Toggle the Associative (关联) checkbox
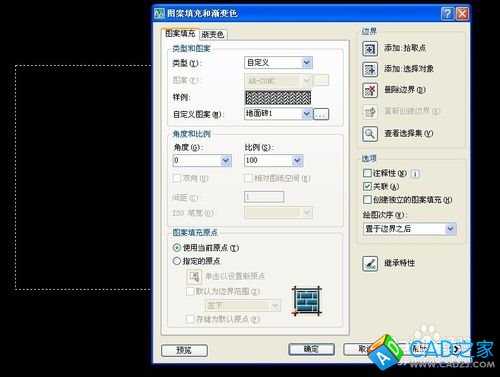The image size is (500, 377). 367,186
